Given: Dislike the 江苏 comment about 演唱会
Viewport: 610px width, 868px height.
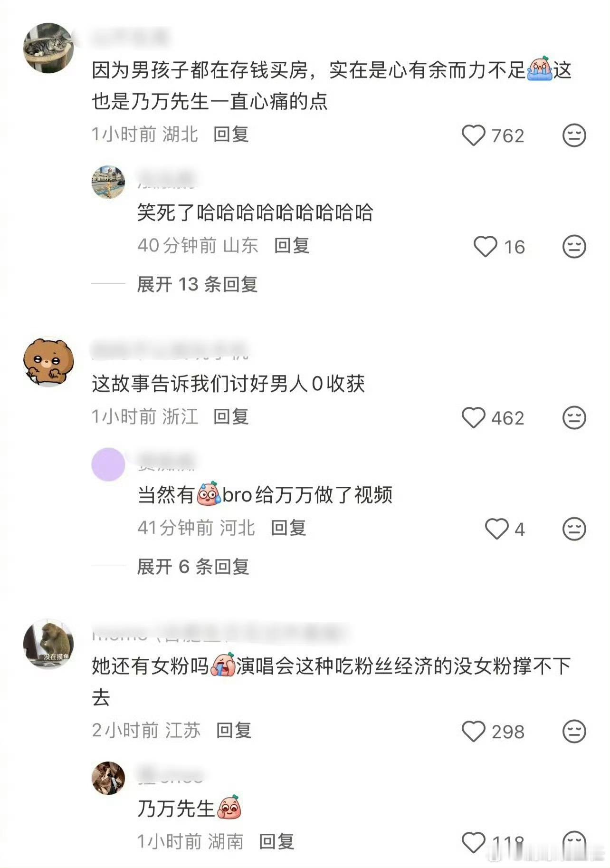Looking at the screenshot, I should pos(574,732).
